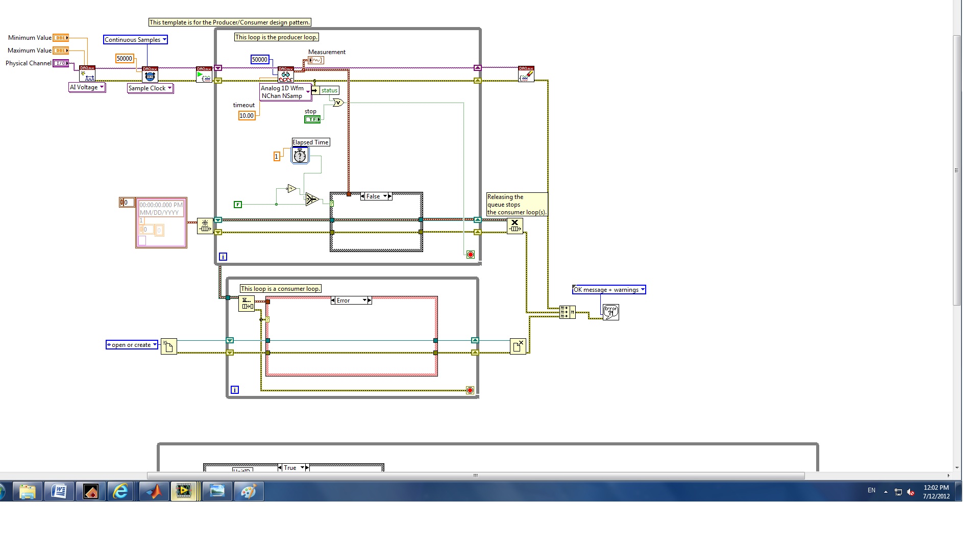The image size is (980, 551).
Task: Click the EN language indicator in tray
Action: click(871, 490)
